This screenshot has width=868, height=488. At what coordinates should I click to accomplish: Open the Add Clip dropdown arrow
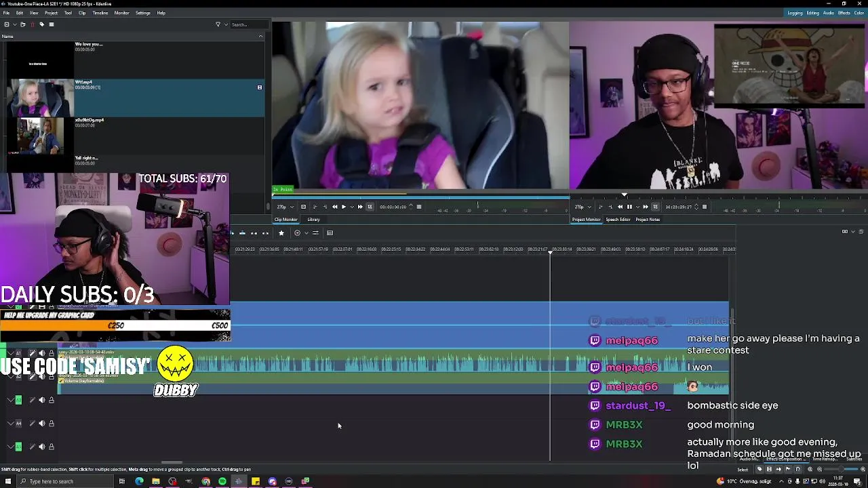pyautogui.click(x=15, y=24)
